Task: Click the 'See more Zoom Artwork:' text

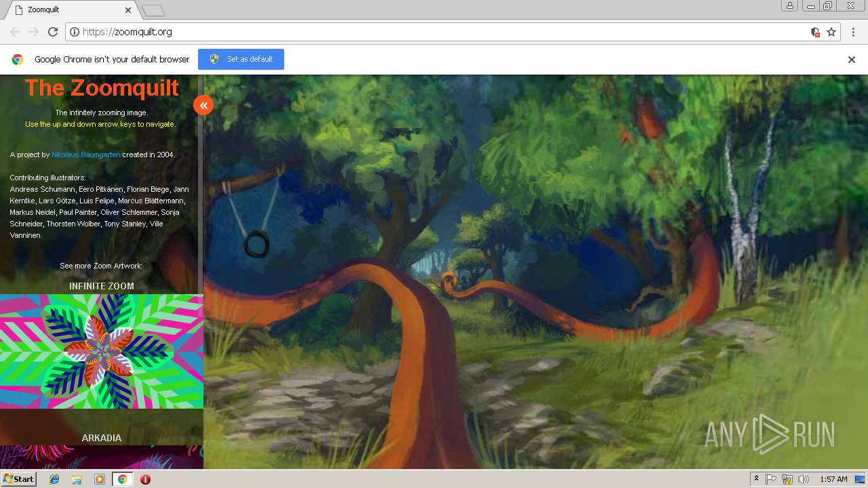Action: (101, 266)
